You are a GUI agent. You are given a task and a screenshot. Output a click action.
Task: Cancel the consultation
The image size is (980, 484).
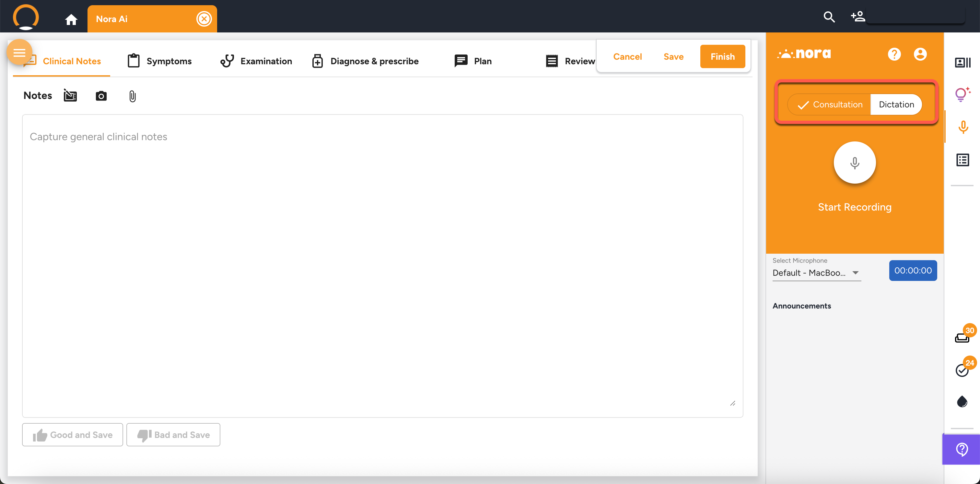[627, 57]
